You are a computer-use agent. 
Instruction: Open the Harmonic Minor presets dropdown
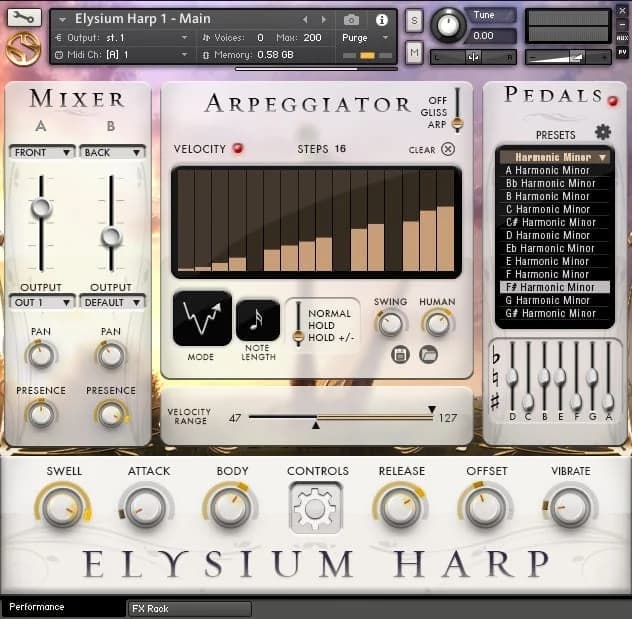555,157
